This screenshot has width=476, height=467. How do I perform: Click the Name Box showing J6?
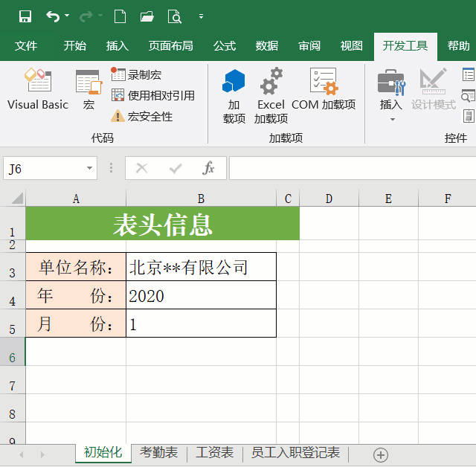click(44, 168)
